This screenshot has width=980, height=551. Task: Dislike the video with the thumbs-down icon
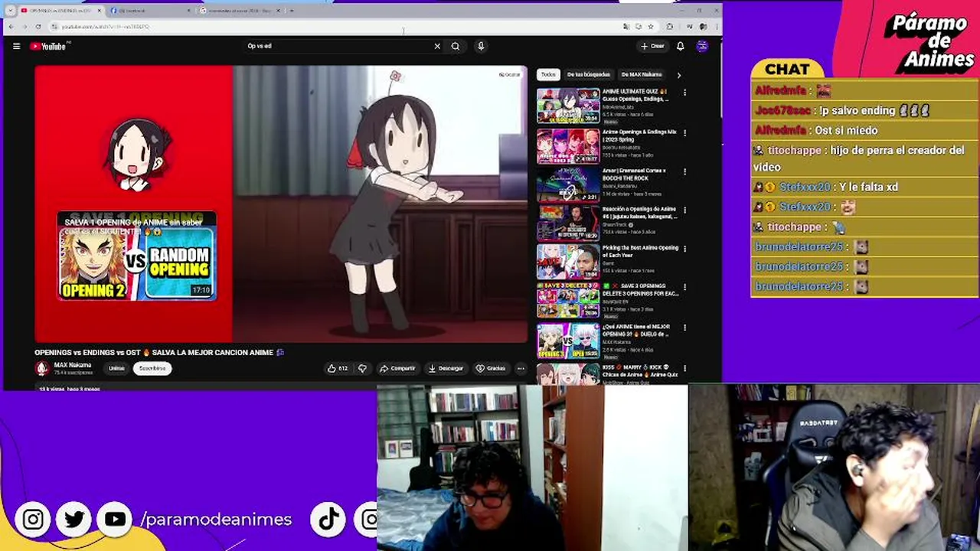[362, 368]
